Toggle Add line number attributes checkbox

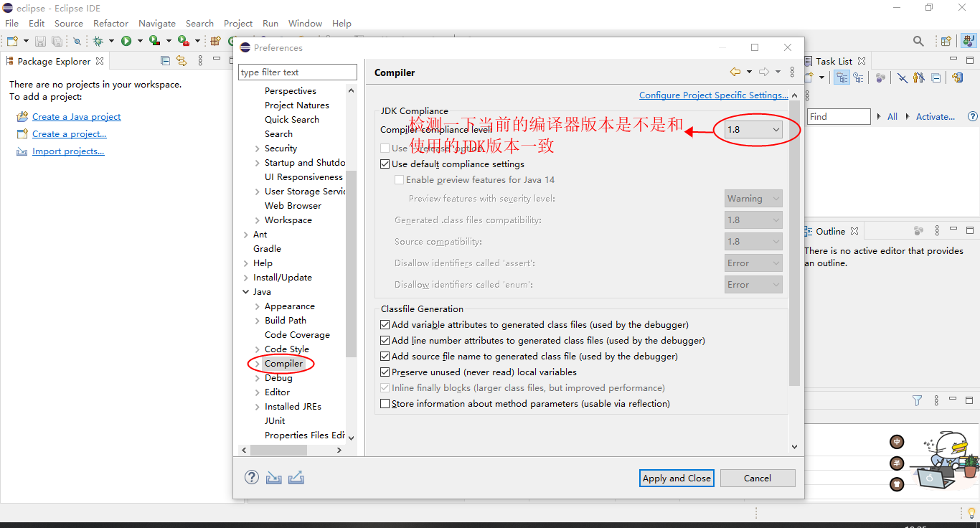(385, 341)
